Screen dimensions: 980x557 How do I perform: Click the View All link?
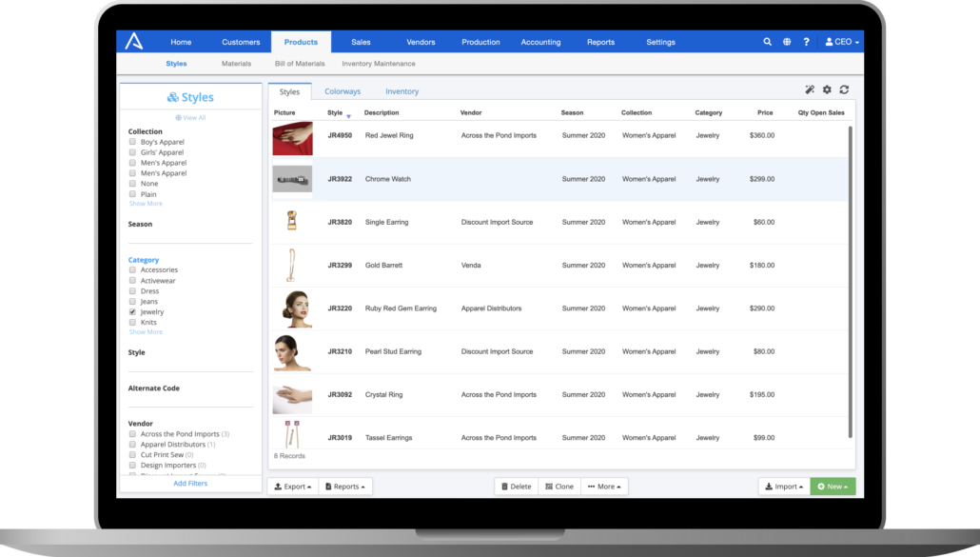coord(190,117)
